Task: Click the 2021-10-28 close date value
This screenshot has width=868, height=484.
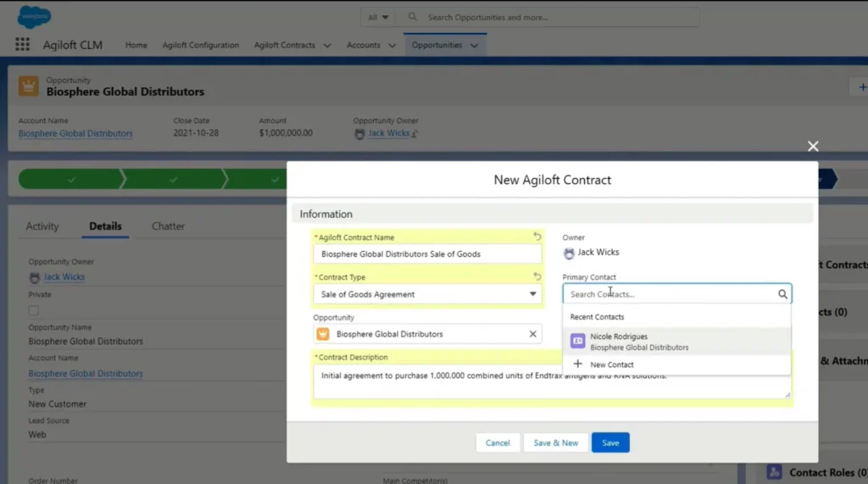Action: (196, 133)
